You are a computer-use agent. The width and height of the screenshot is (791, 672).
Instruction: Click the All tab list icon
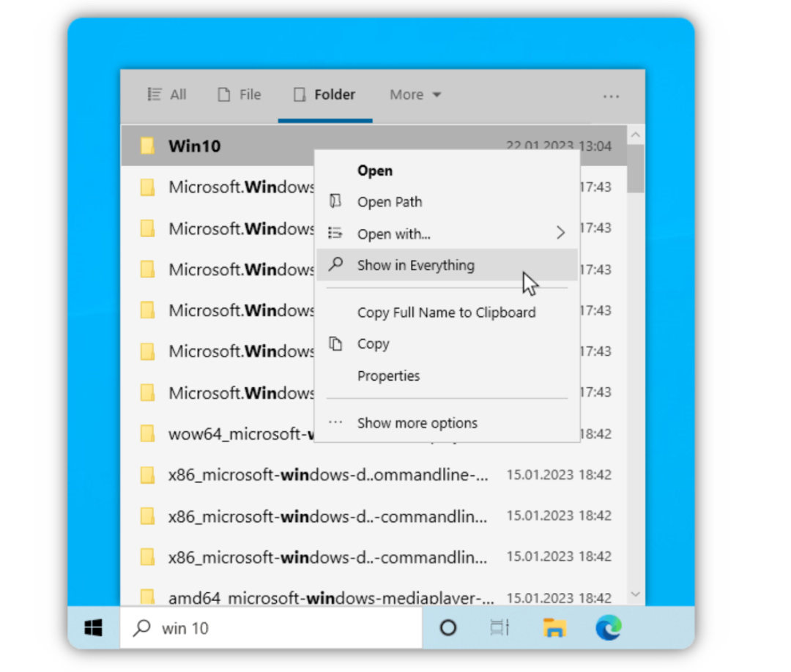155,94
